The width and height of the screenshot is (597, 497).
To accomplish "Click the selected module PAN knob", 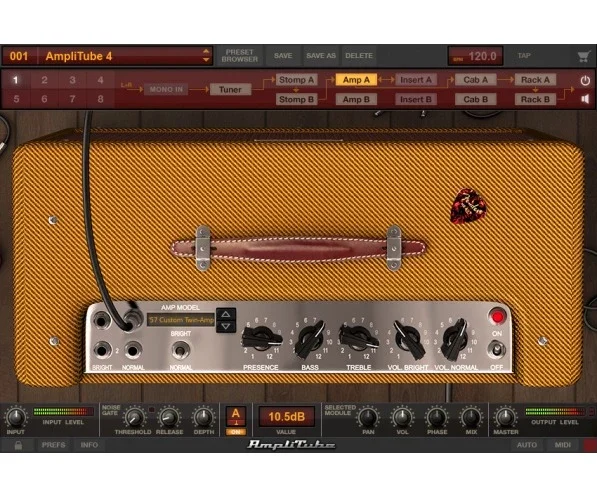I will [368, 418].
